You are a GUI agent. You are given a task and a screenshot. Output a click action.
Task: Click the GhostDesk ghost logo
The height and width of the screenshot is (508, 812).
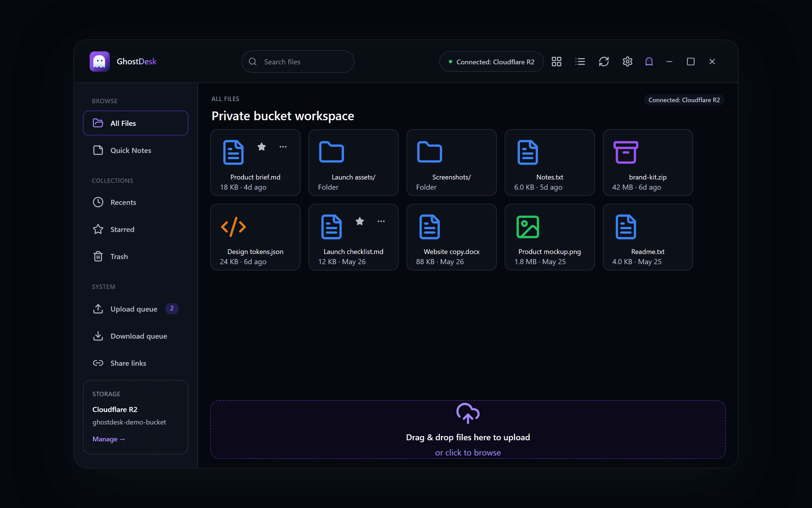click(x=100, y=62)
